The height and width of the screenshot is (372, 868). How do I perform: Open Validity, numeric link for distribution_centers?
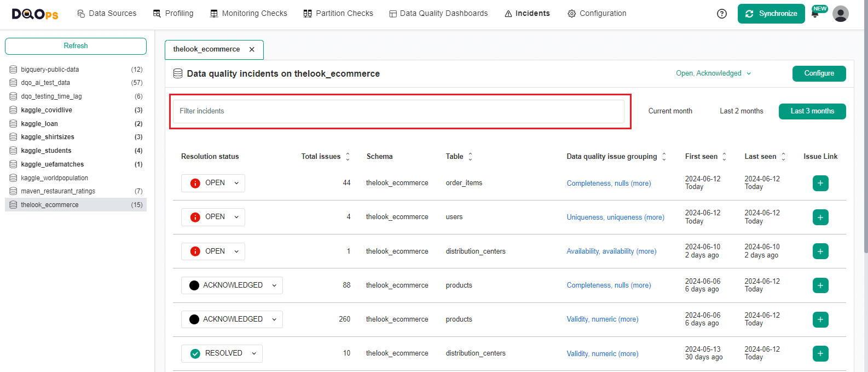pos(603,354)
